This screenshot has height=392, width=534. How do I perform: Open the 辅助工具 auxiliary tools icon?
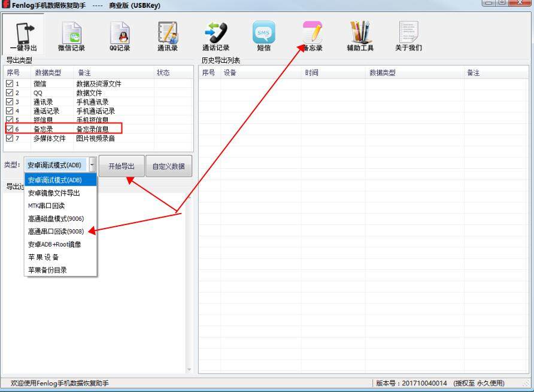360,36
